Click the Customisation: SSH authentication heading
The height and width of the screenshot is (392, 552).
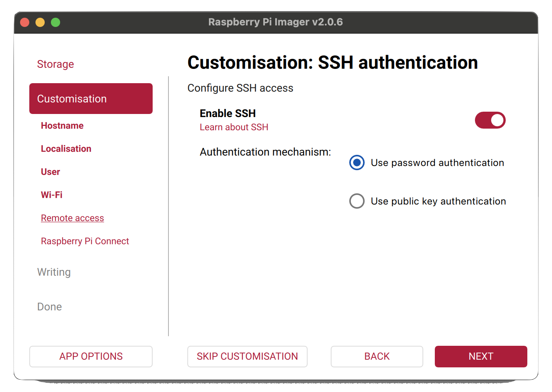pyautogui.click(x=332, y=62)
